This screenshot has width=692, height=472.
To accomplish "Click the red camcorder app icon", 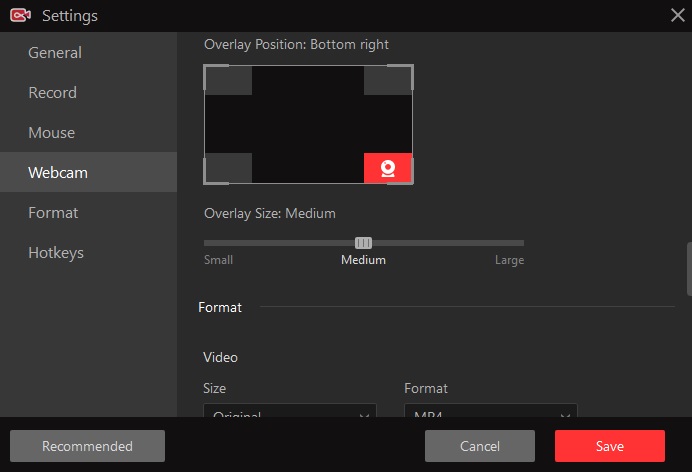I will pos(20,15).
